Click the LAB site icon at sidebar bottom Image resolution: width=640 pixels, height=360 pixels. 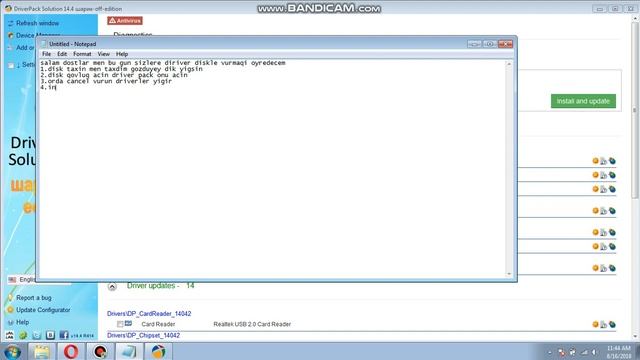10,335
